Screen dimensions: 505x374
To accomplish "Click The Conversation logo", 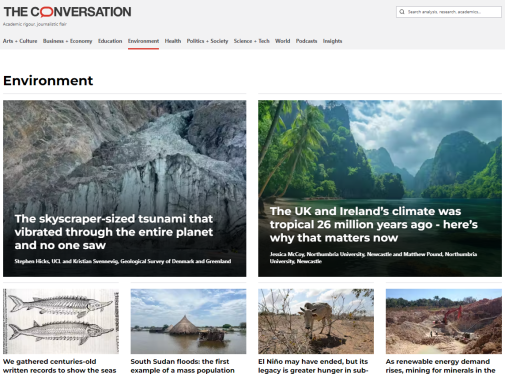I will (67, 12).
